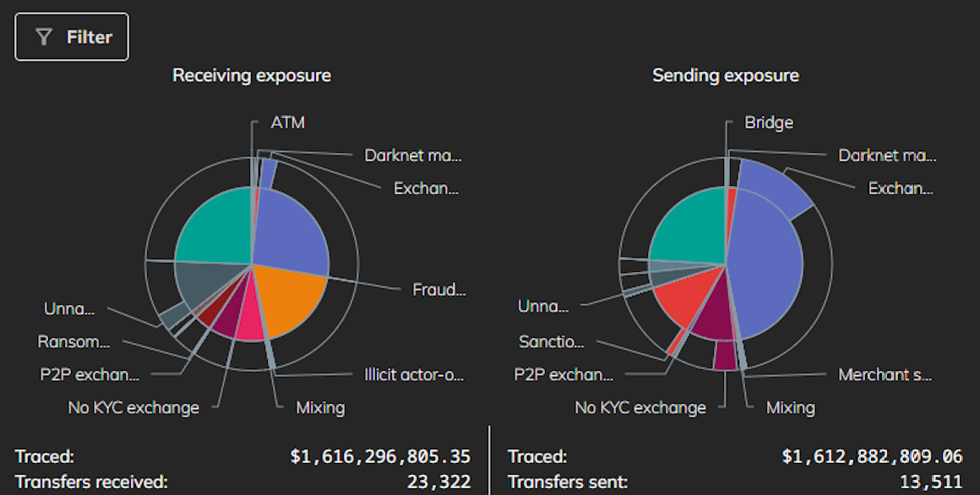Click the Illicit actor-o... label
This screenshot has height=495, width=980.
414,374
